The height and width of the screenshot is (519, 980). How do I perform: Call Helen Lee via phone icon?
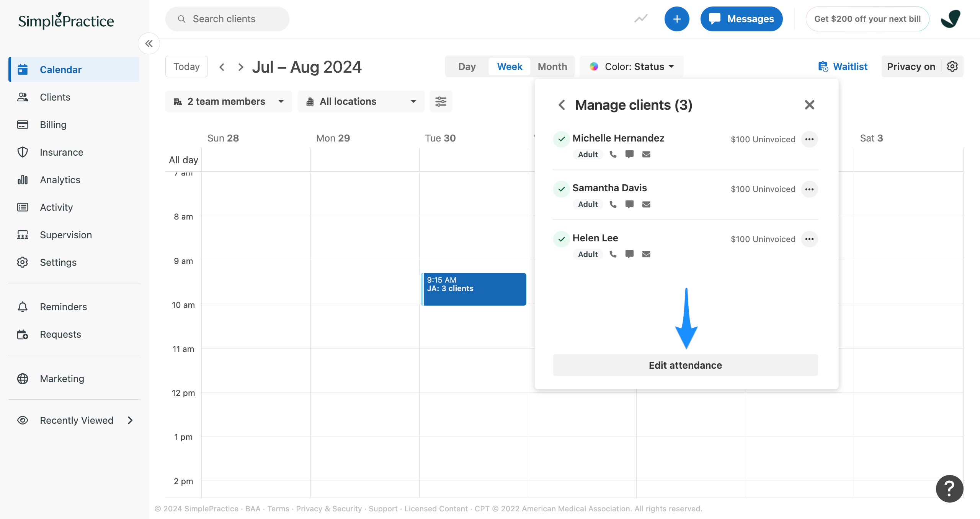point(613,254)
